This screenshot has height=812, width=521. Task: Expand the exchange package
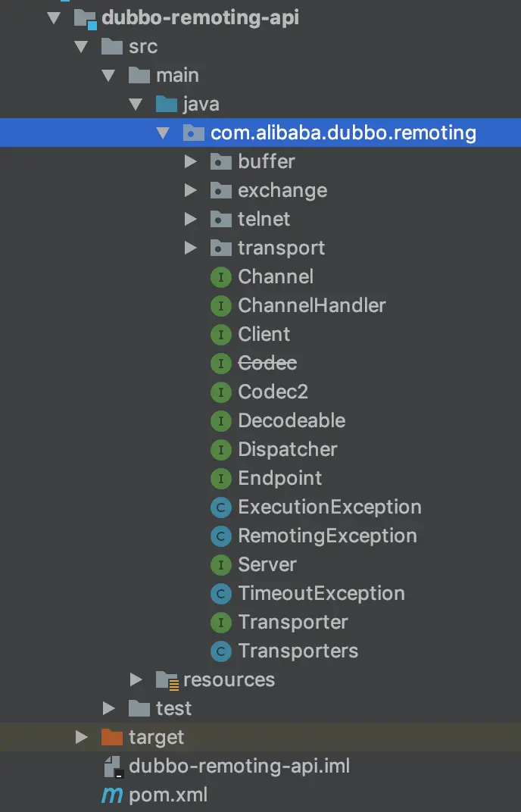coord(191,190)
